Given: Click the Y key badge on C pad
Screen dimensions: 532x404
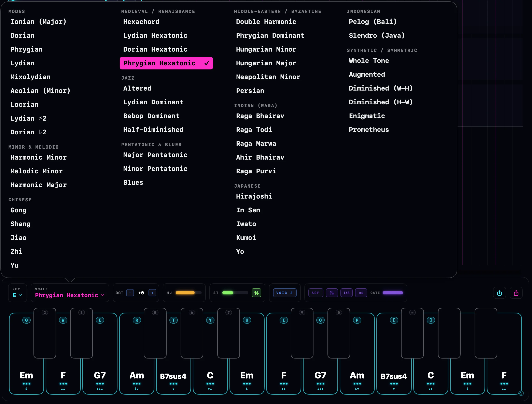Looking at the screenshot, I should coord(210,320).
